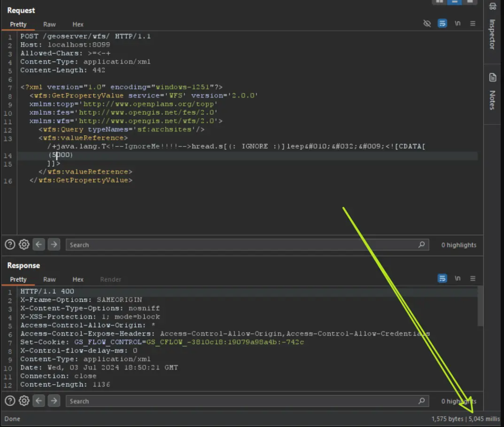This screenshot has width=504, height=427.
Task: Switch Request view to Raw tab
Action: tap(50, 25)
